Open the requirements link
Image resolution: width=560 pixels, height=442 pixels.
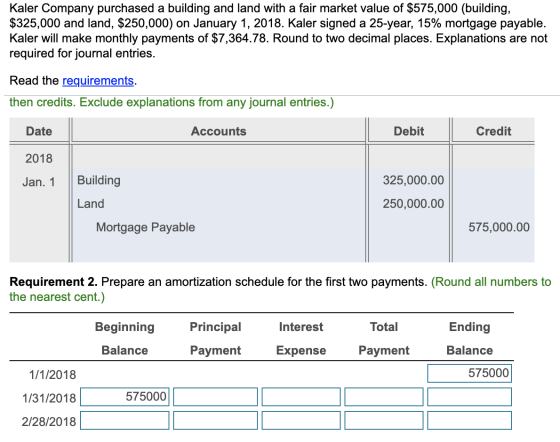[x=98, y=81]
